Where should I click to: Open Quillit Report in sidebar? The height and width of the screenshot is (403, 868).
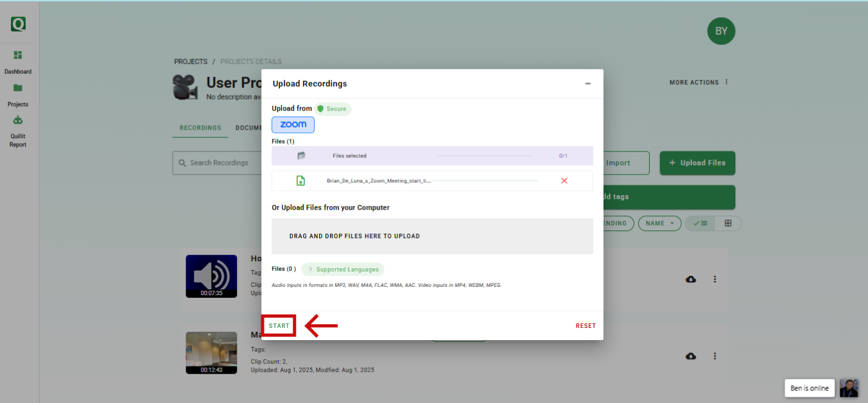pos(18,130)
